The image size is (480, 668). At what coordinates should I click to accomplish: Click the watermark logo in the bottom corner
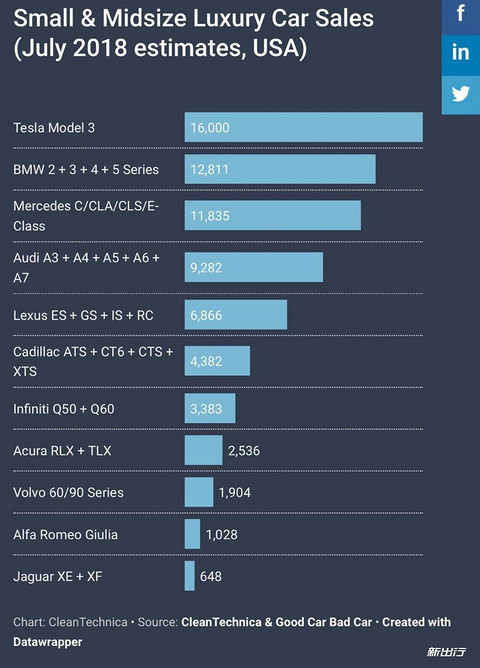(446, 651)
